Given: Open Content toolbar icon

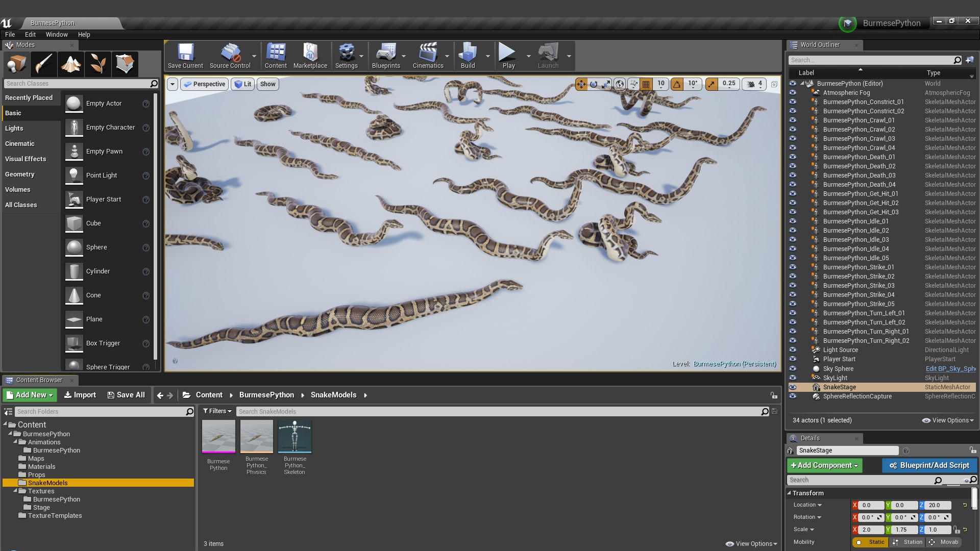Looking at the screenshot, I should (x=276, y=56).
